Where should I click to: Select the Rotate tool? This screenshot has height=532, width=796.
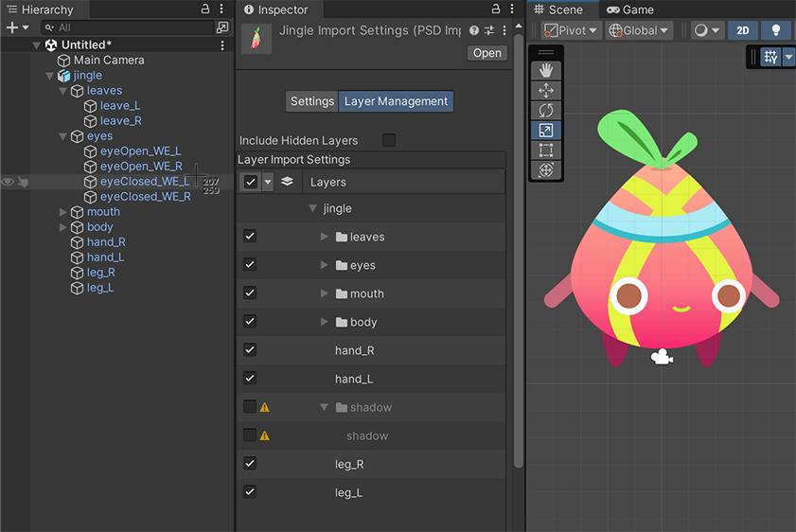click(x=546, y=111)
